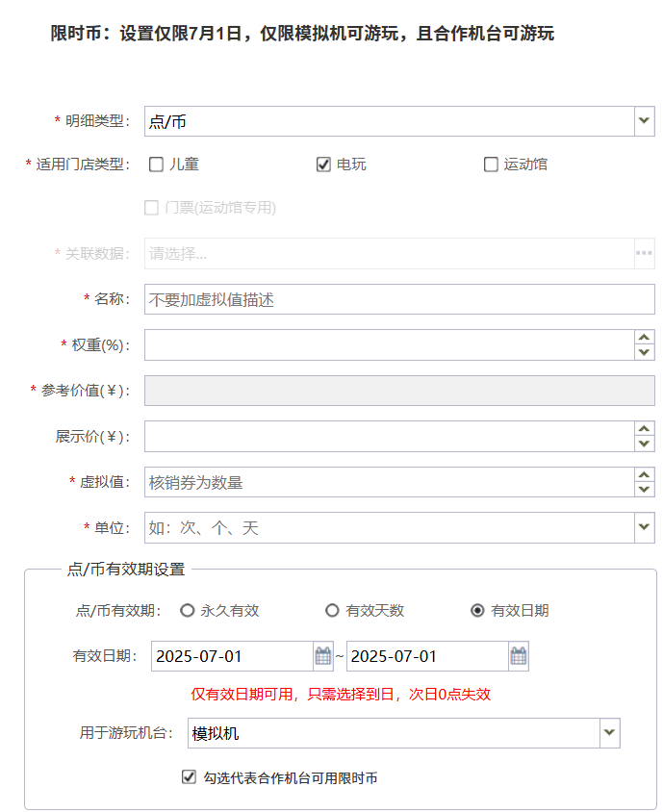This screenshot has height=812, width=663.
Task: Check the 儿童 store type checkbox
Action: (x=156, y=165)
